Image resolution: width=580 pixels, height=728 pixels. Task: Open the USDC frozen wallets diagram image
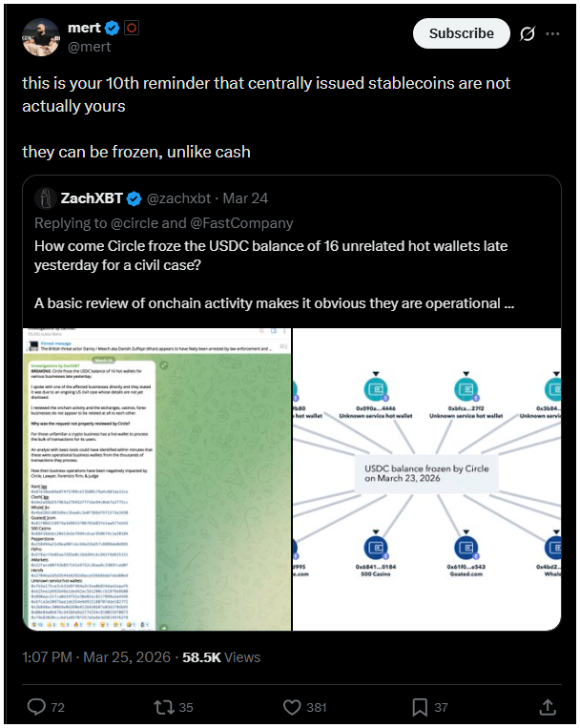click(428, 479)
